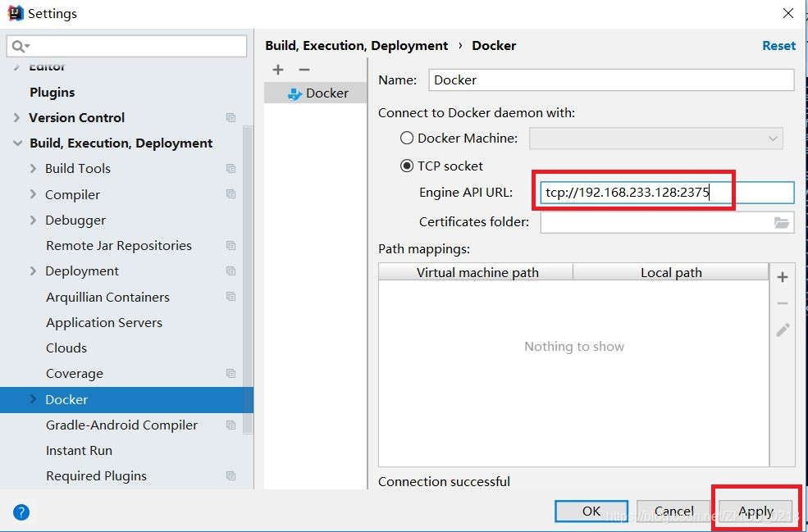Edit path mapping with pencil icon
Image resolution: width=808 pixels, height=532 pixels.
coord(783,330)
